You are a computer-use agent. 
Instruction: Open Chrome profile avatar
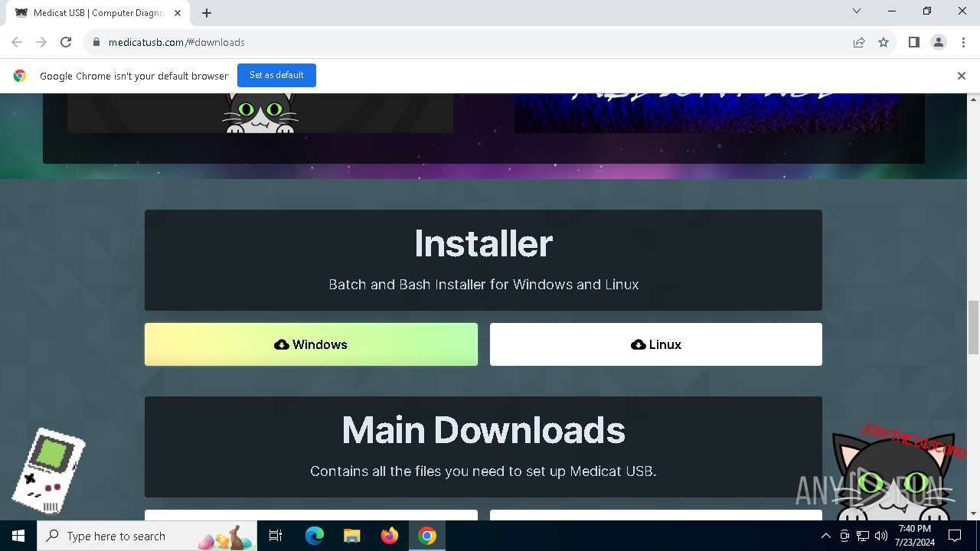(939, 42)
